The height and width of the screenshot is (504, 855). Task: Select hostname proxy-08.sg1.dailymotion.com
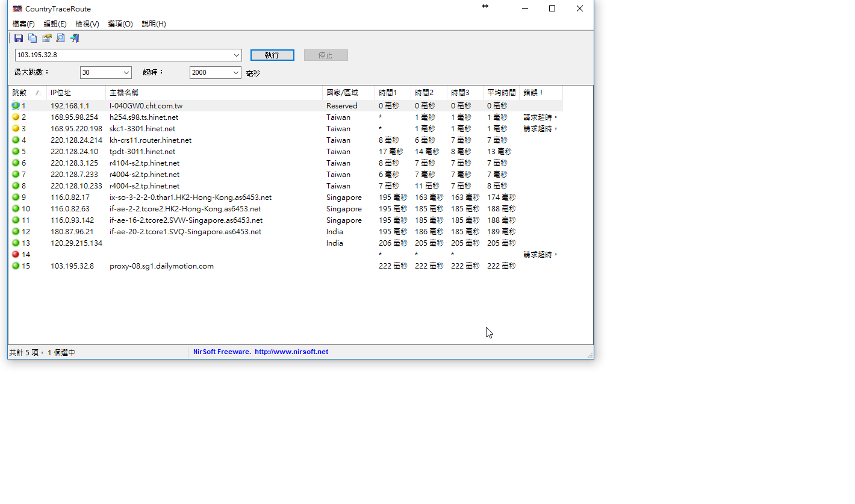pyautogui.click(x=161, y=266)
